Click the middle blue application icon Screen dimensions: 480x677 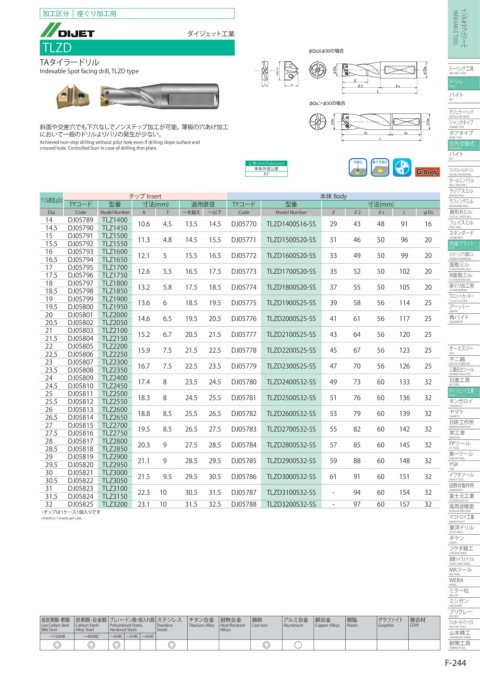tap(380, 168)
